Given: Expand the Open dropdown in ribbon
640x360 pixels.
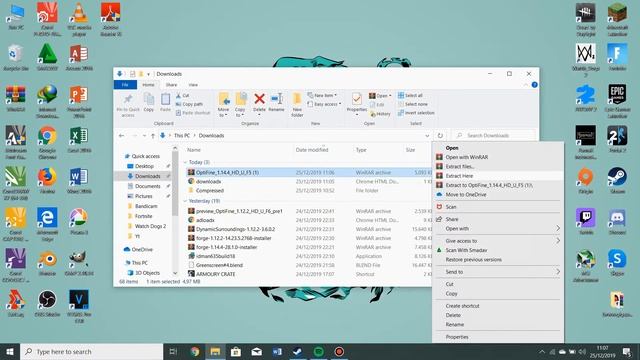Looking at the screenshot, I should coord(390,96).
